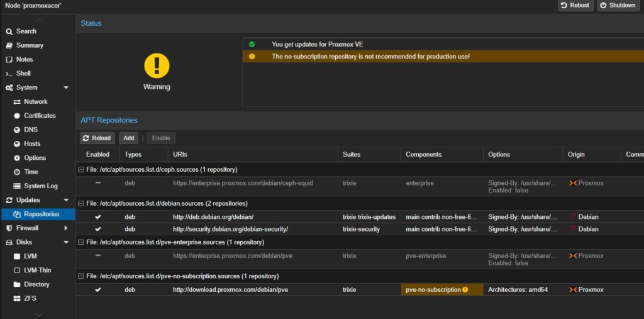Viewport: 644px width, 319px height.
Task: Select the enterprise.proxmox.com/debian/pve URI
Action: pos(233,255)
